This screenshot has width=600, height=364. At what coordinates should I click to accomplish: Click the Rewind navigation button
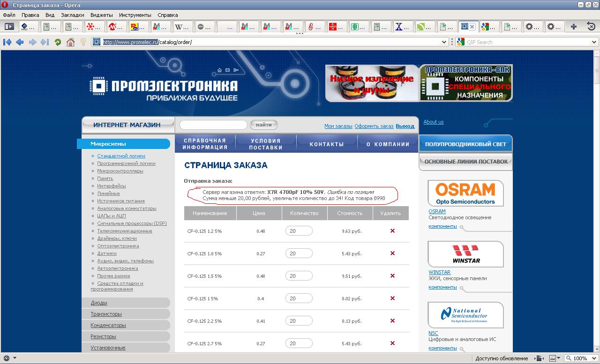[7, 42]
